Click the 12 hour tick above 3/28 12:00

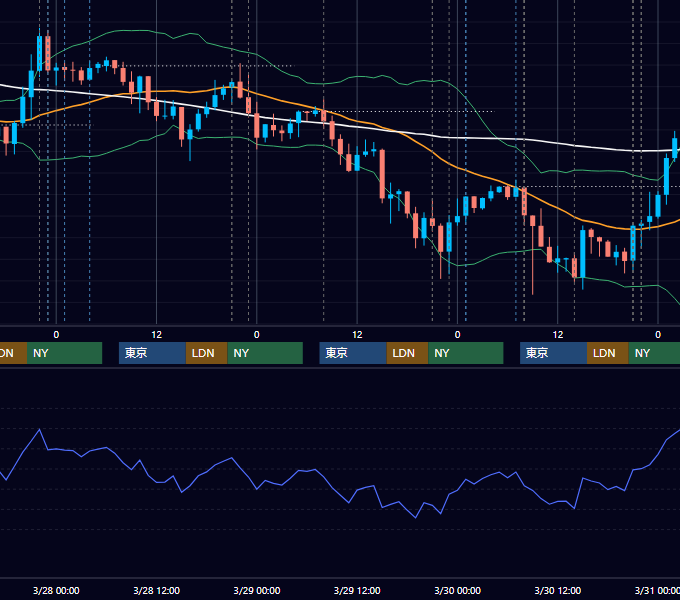157,335
